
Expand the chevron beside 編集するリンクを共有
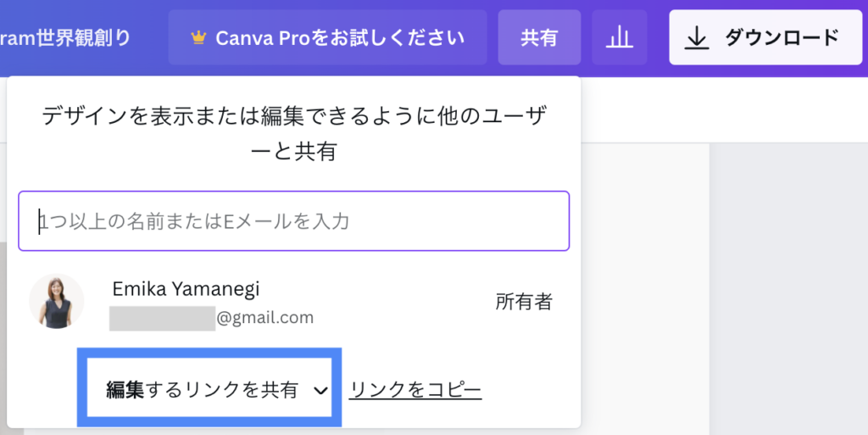320,390
